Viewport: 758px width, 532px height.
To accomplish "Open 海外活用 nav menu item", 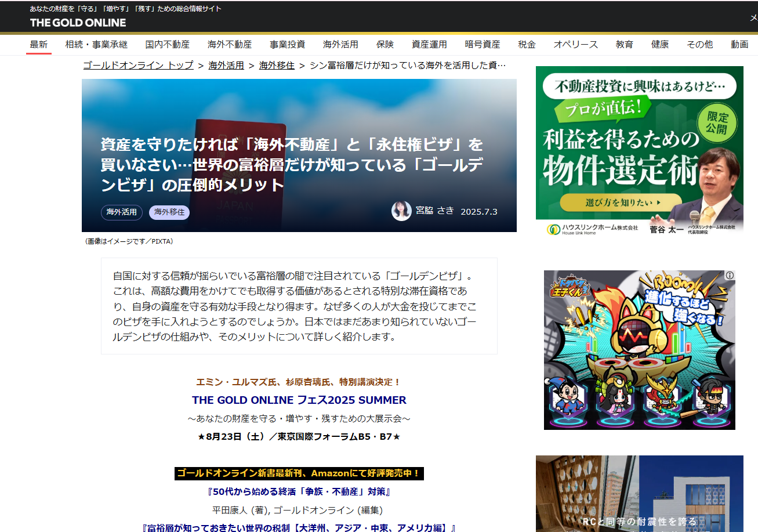I will pyautogui.click(x=340, y=44).
